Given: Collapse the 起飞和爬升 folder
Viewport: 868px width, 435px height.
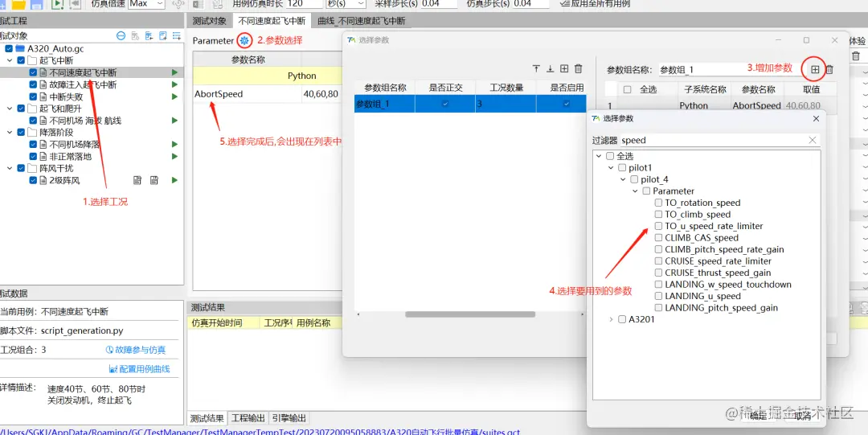Looking at the screenshot, I should 10,109.
